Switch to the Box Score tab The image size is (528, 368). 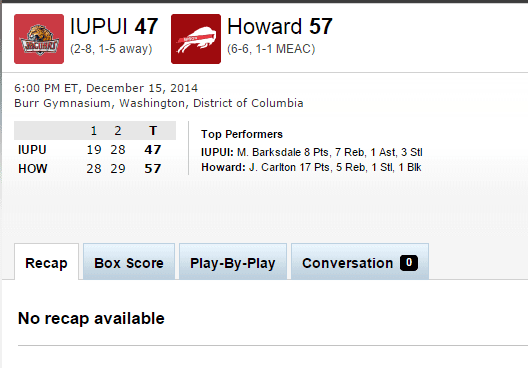129,262
